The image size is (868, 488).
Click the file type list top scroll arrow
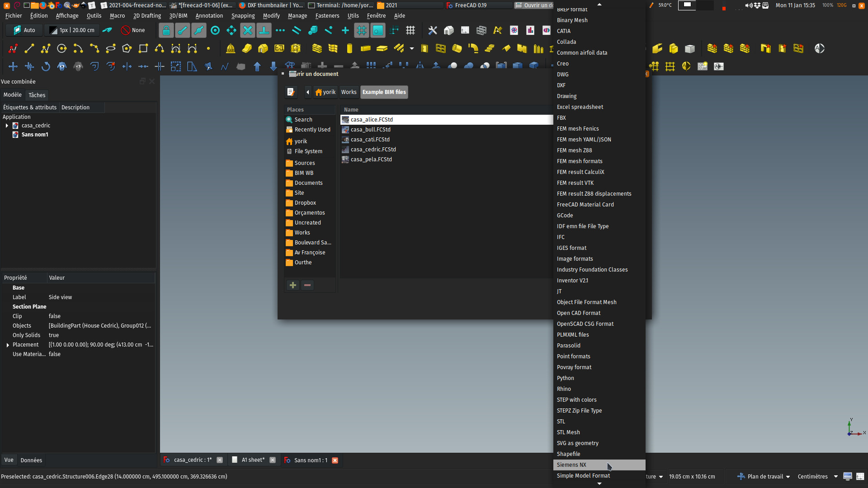pyautogui.click(x=599, y=4)
